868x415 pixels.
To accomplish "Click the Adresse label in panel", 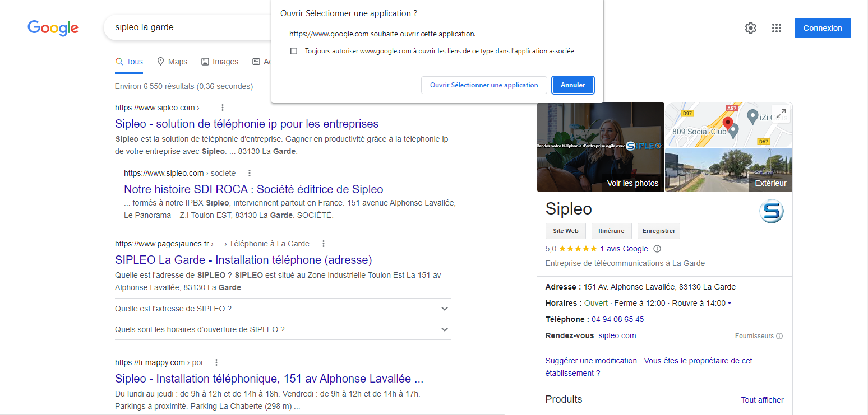I will point(563,287).
